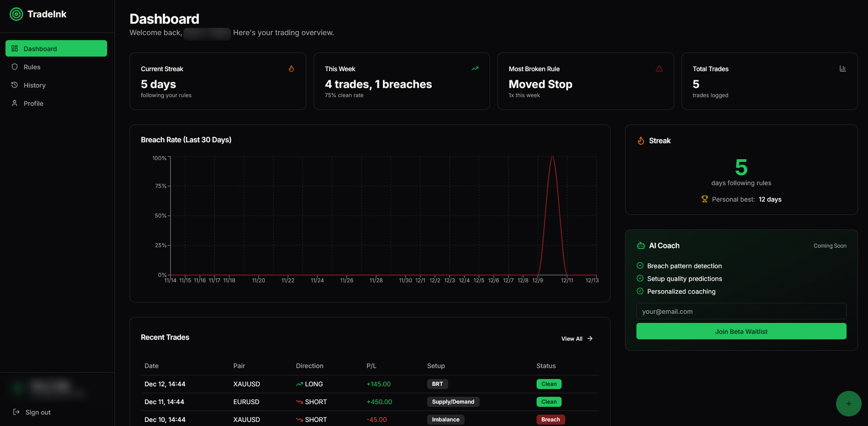This screenshot has height=426, width=868.
Task: Sign out of TradeInk
Action: tap(36, 412)
